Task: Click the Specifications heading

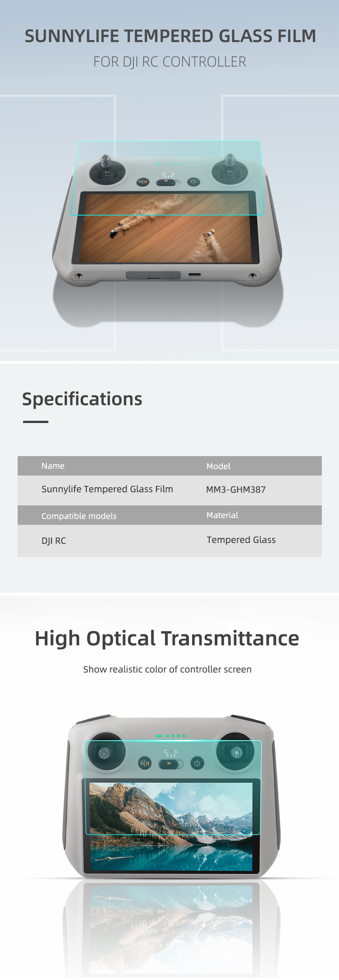Action: (82, 400)
